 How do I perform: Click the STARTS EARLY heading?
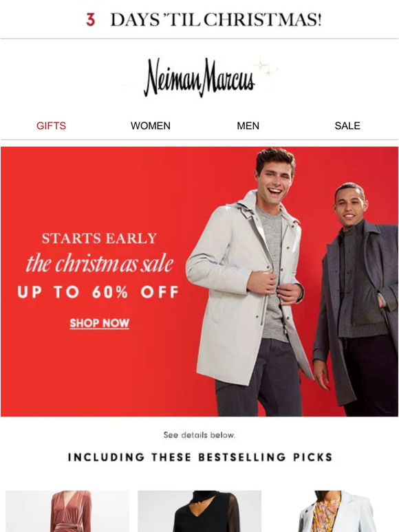(x=100, y=239)
